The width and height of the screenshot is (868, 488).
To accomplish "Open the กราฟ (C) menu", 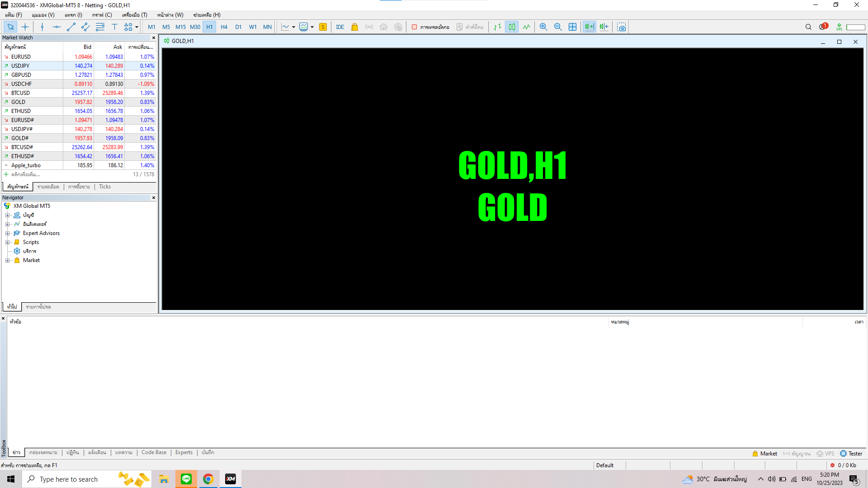I will pos(102,15).
